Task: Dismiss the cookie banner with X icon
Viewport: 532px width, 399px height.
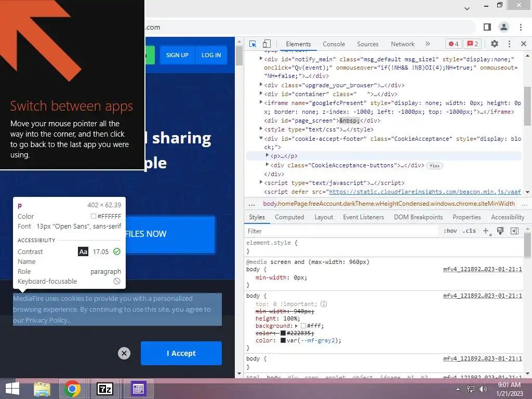Action: (124, 353)
